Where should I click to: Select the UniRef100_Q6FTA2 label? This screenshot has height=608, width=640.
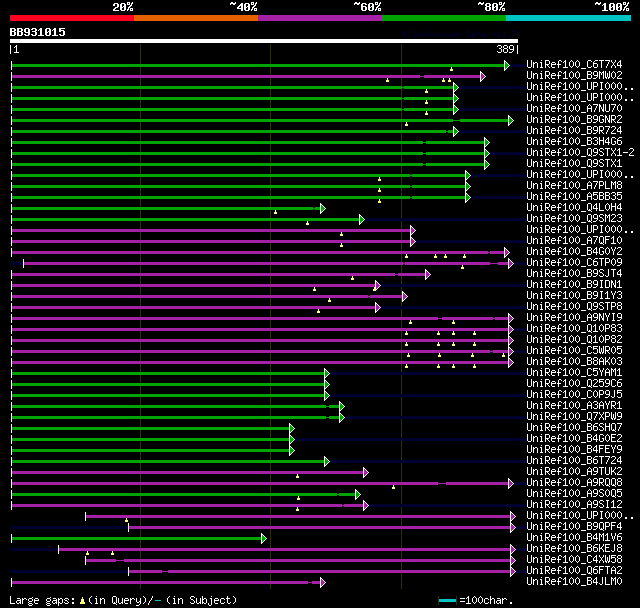coord(574,571)
